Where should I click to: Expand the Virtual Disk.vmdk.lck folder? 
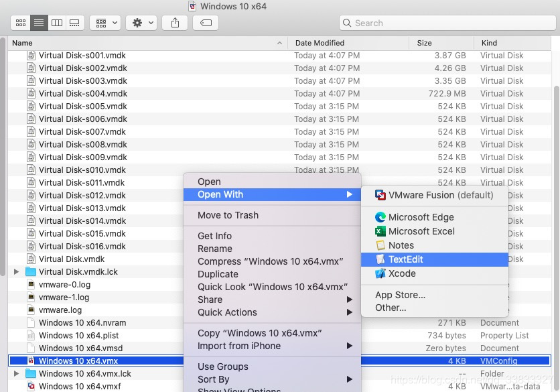coord(16,272)
